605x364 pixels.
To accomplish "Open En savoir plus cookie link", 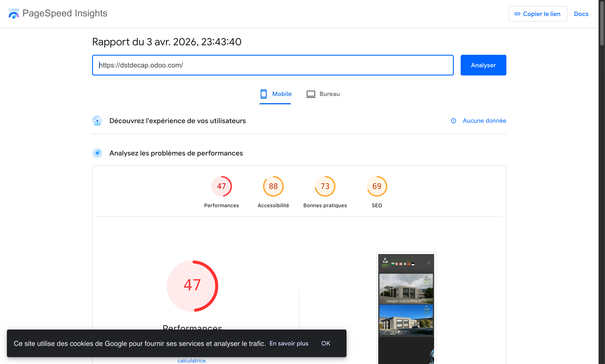I will coord(289,343).
